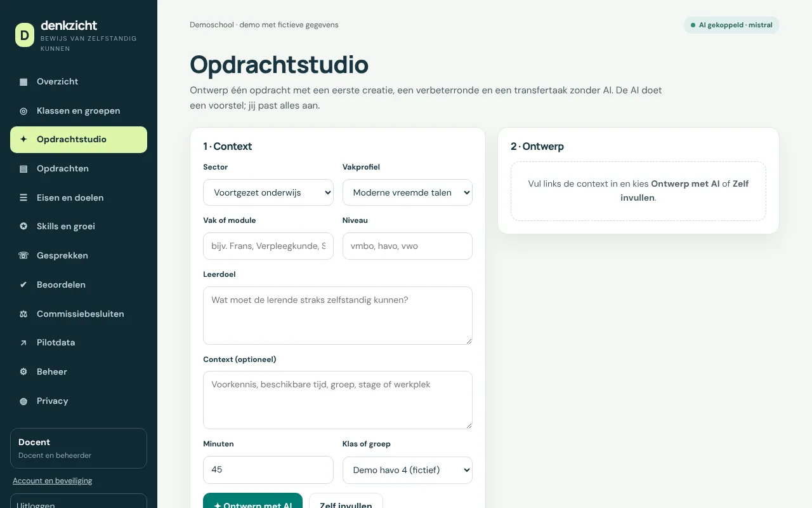Open Commissiebesluiten
Screen dimensions: 812x508
[x=79, y=314]
